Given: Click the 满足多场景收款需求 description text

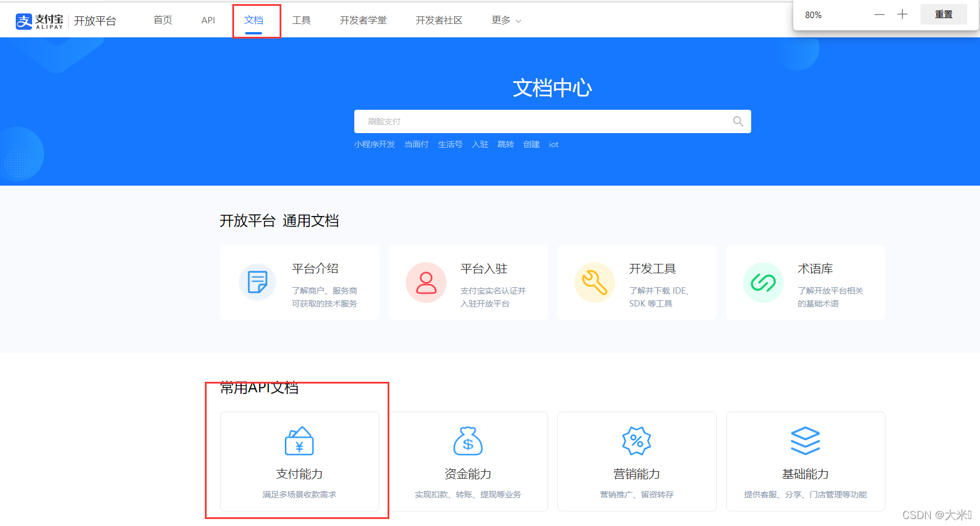Looking at the screenshot, I should tap(299, 494).
